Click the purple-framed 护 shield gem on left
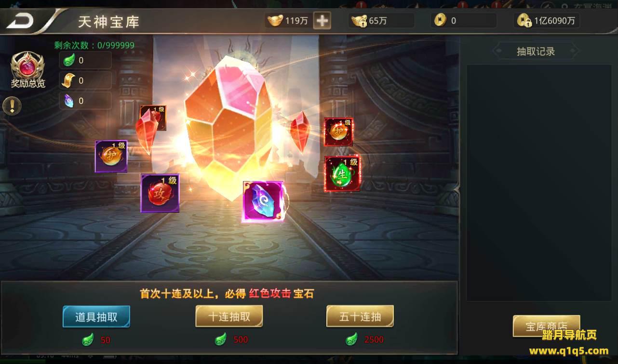Screen dimensions: 618x364 [111, 156]
